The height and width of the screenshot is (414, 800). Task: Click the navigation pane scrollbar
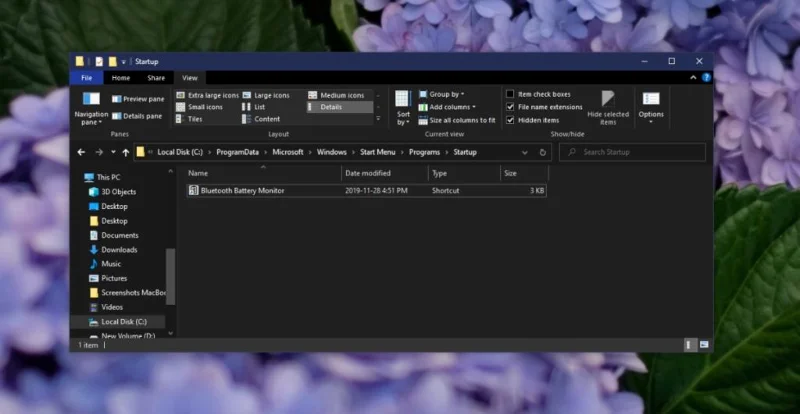pyautogui.click(x=170, y=277)
